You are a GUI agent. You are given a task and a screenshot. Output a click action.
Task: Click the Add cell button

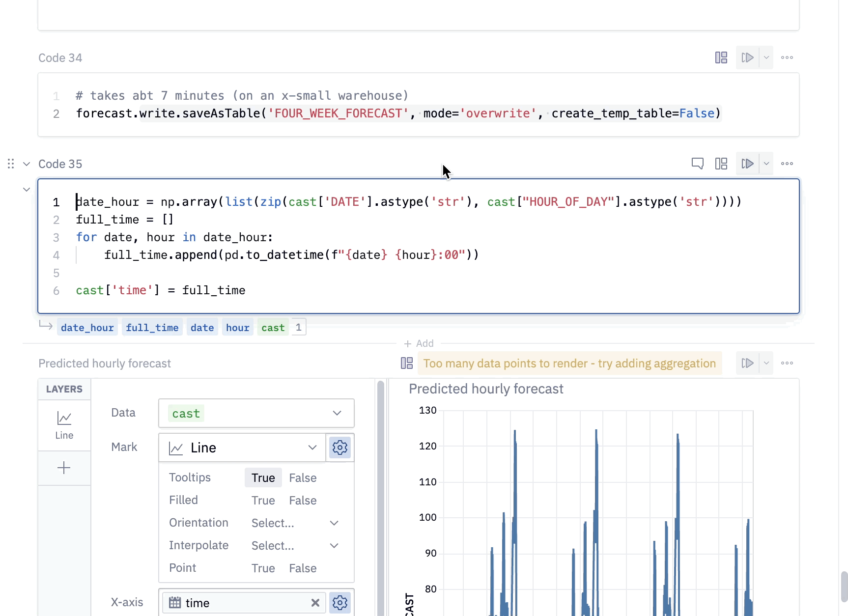point(419,343)
